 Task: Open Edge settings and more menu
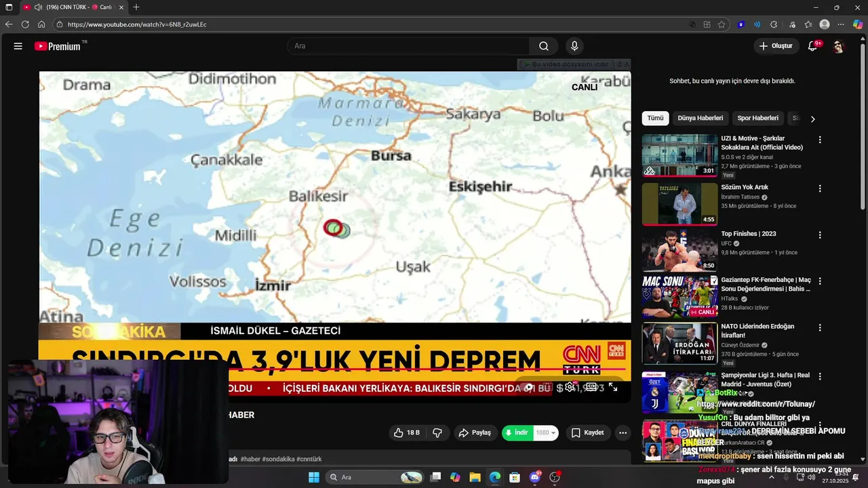coord(841,24)
